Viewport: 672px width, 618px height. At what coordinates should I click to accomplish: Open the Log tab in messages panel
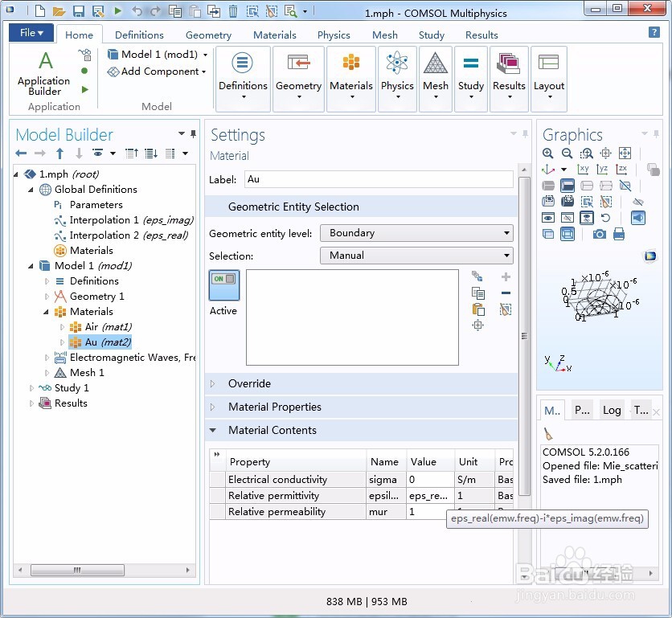[x=612, y=410]
